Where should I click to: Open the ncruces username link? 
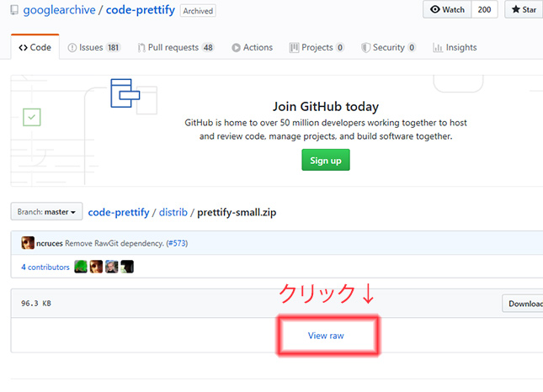pyautogui.click(x=50, y=243)
